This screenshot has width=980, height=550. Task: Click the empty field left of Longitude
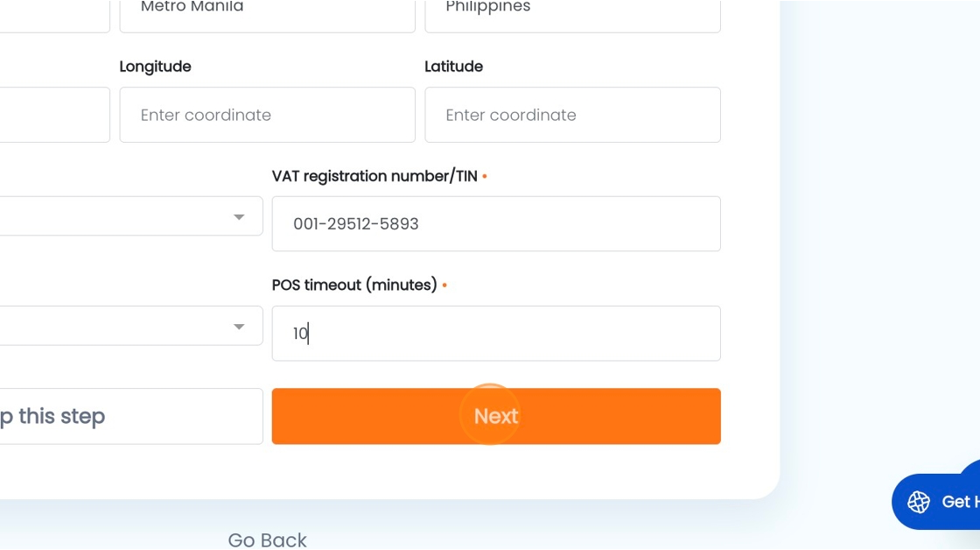point(55,115)
